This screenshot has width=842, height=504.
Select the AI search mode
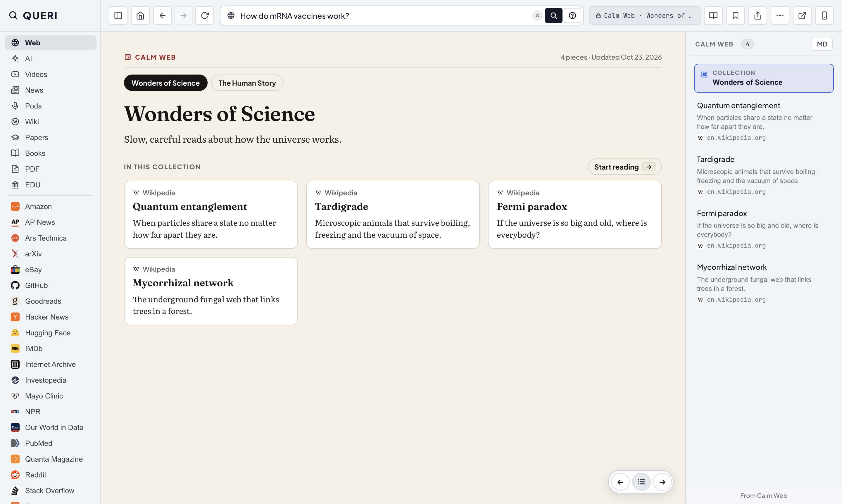pyautogui.click(x=50, y=58)
